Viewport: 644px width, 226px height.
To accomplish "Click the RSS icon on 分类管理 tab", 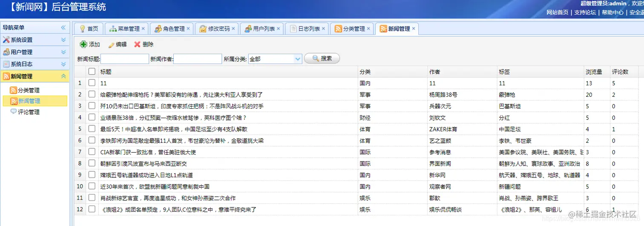I will (338, 29).
